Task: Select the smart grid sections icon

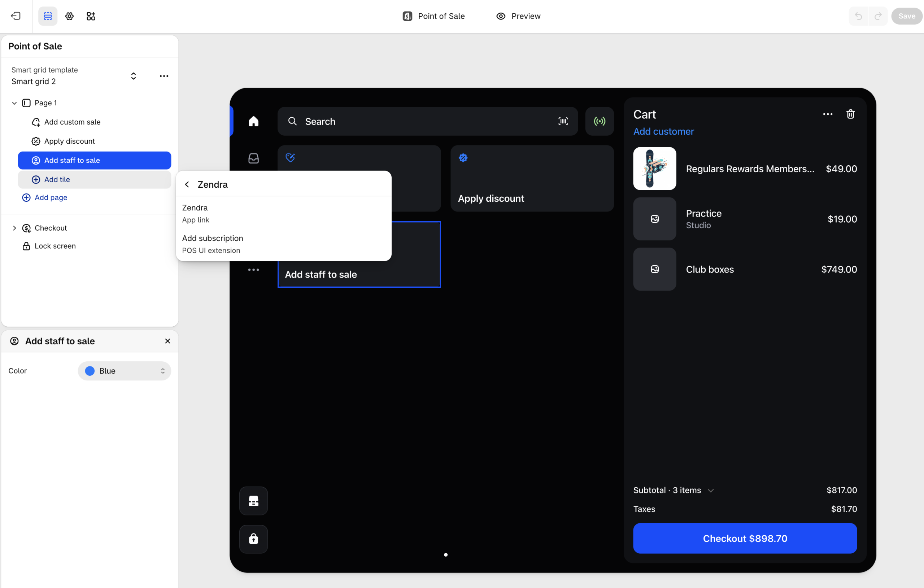Action: tap(48, 16)
